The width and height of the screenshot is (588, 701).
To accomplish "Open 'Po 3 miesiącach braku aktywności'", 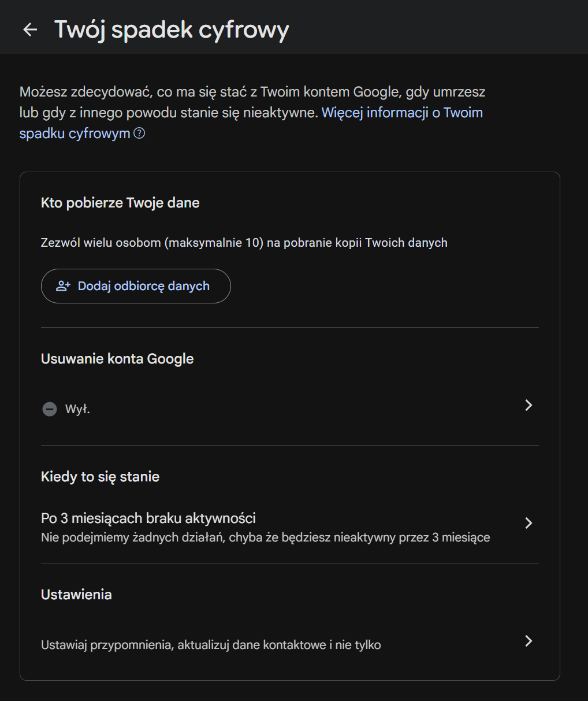I will coord(148,518).
